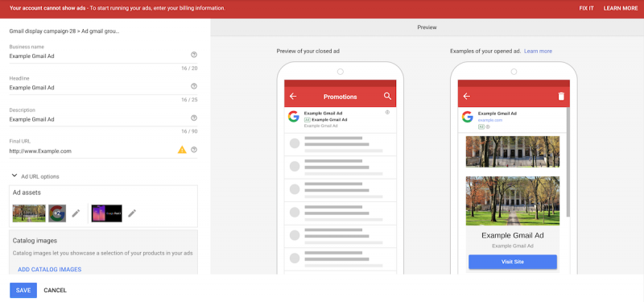Select the Google logo asset thumbnail
This screenshot has height=302, width=644.
(x=57, y=213)
